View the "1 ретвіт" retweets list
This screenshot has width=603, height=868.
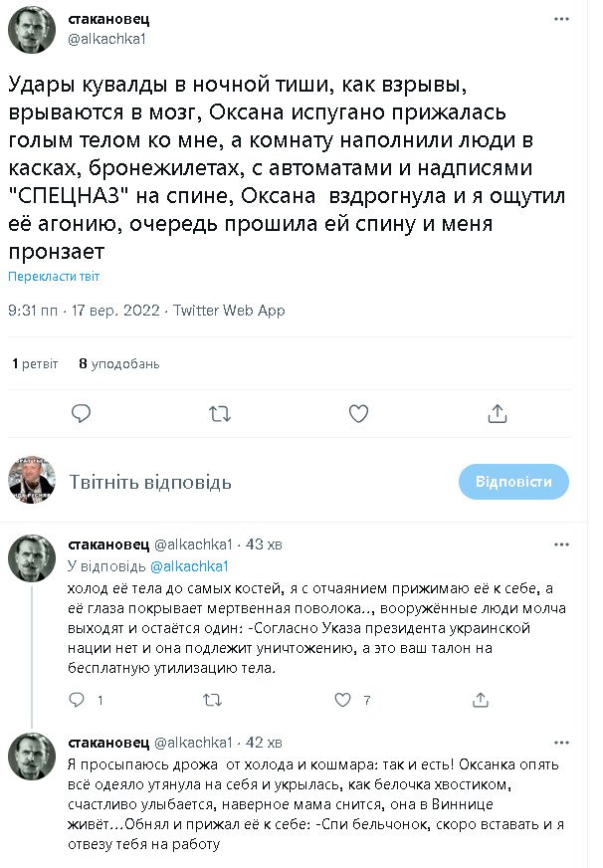coord(35,363)
